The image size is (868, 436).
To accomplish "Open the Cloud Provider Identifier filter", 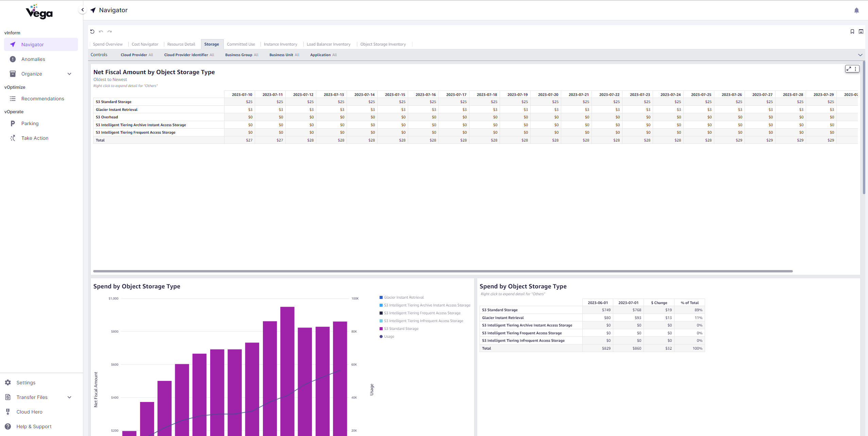I will click(189, 55).
